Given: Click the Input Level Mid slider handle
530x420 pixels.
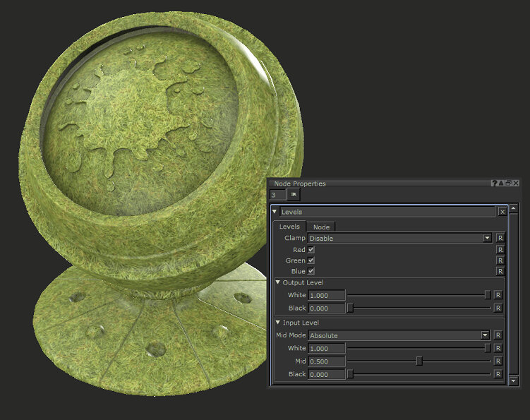Looking at the screenshot, I should [x=419, y=361].
